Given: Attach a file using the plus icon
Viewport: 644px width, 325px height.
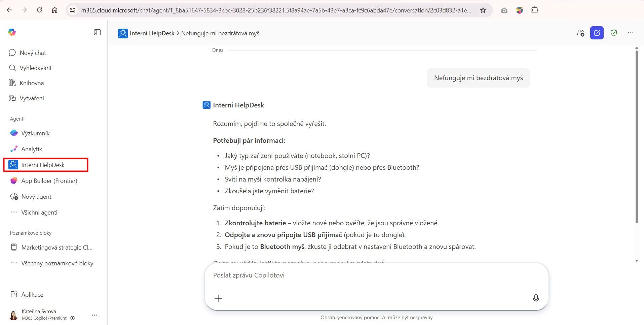Looking at the screenshot, I should [218, 298].
